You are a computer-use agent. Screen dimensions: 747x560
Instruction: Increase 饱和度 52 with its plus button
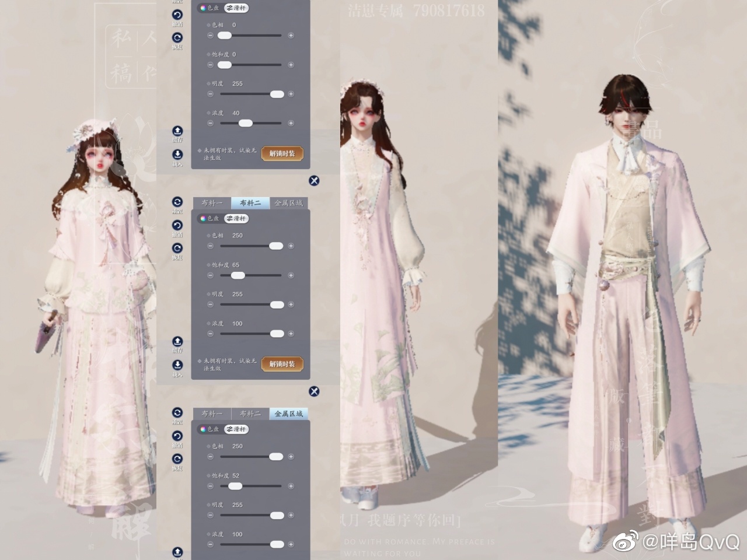pos(291,486)
